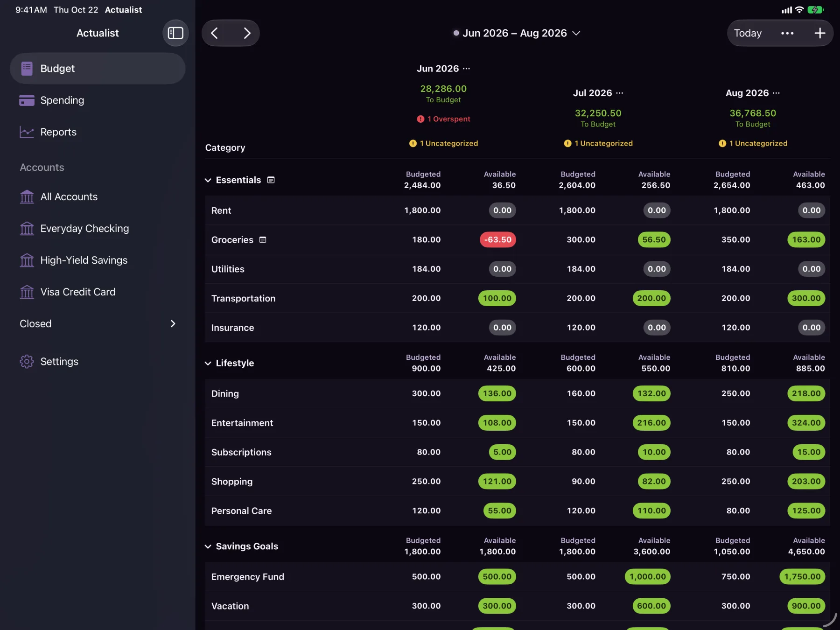
Task: Collapse the Savings Goals category group
Action: pyautogui.click(x=208, y=546)
